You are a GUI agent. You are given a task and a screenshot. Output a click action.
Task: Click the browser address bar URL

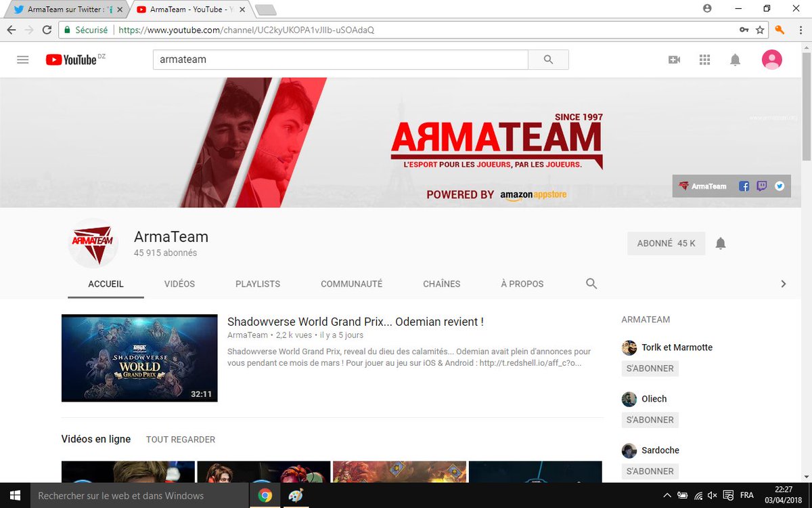coord(246,30)
